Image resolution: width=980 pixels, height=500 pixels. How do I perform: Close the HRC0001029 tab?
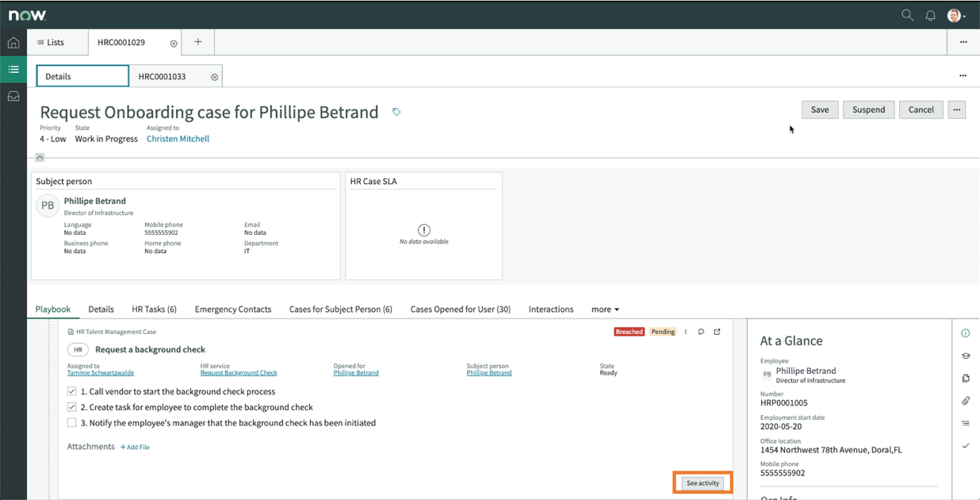tap(174, 44)
